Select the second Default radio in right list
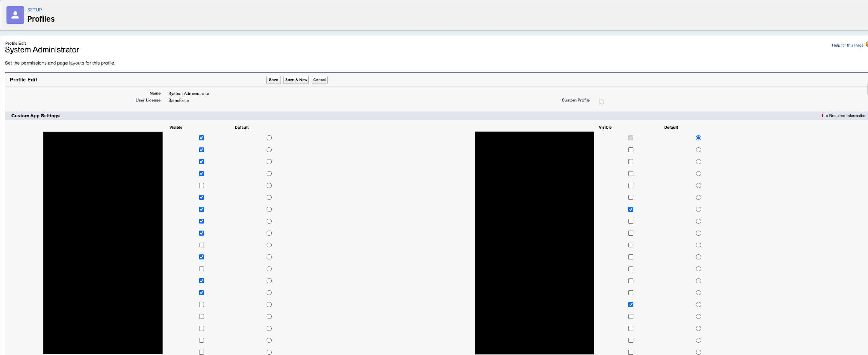 698,150
